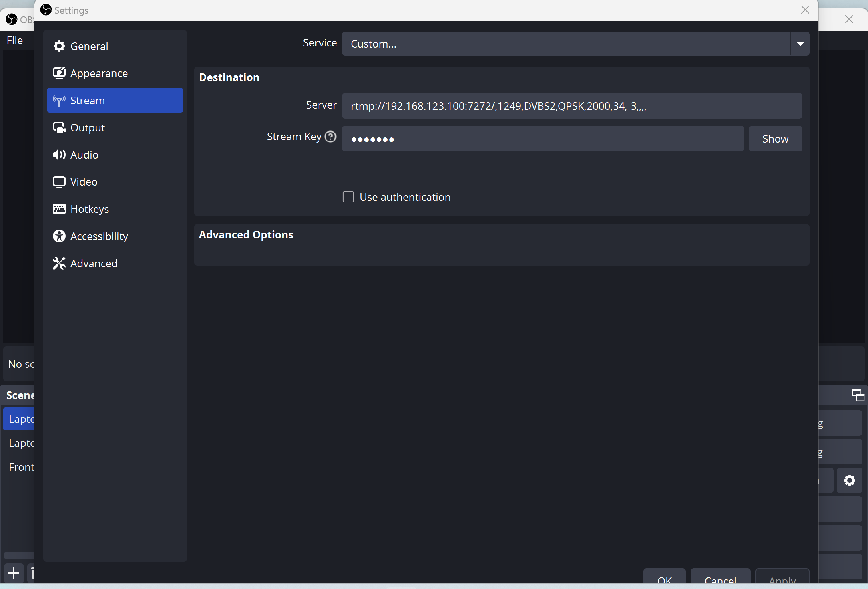
Task: Close the Settings dialog
Action: click(x=805, y=10)
